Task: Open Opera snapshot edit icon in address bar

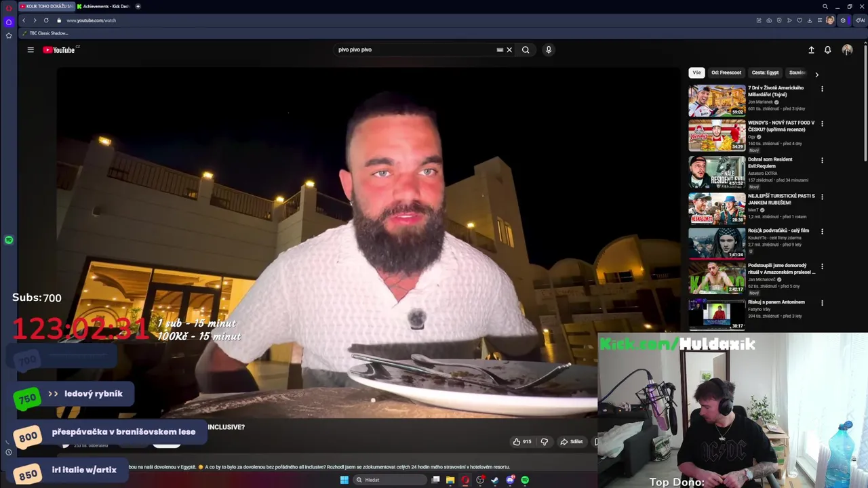Action: pos(759,20)
